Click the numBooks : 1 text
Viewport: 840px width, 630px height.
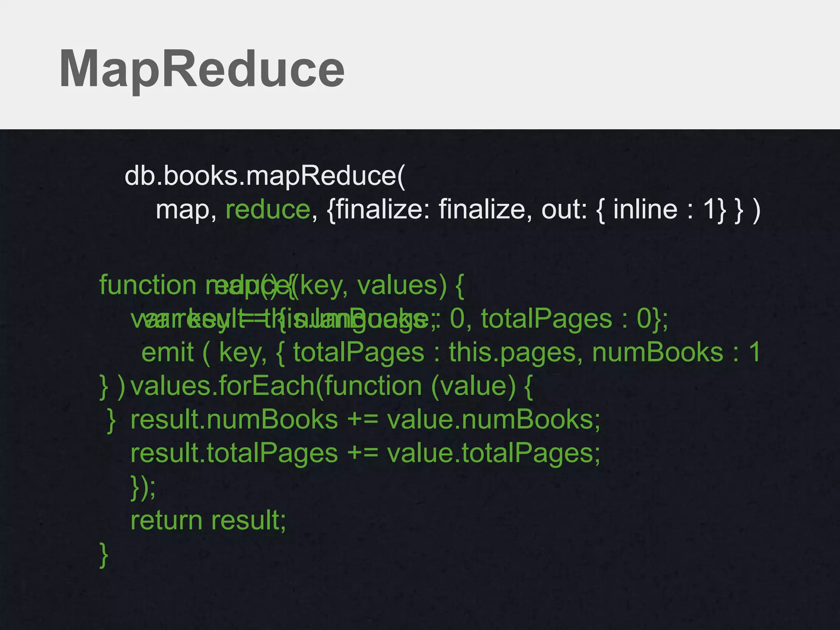(x=676, y=352)
